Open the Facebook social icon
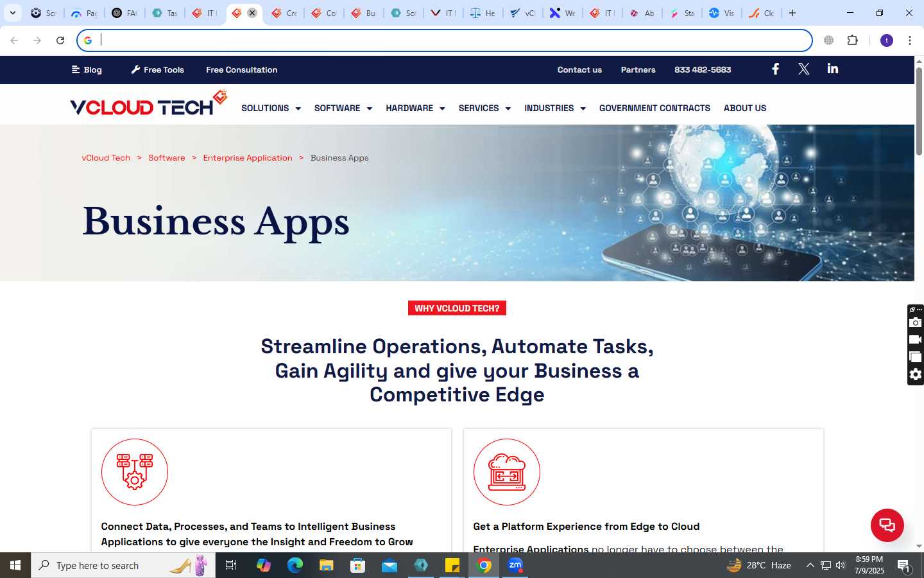The image size is (924, 578). point(775,69)
